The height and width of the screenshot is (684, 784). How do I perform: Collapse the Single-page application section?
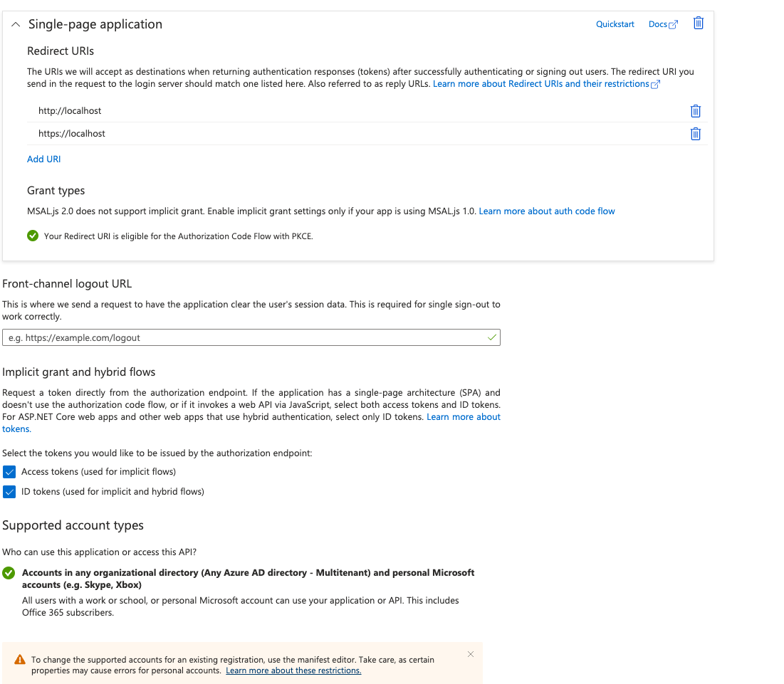click(x=16, y=23)
